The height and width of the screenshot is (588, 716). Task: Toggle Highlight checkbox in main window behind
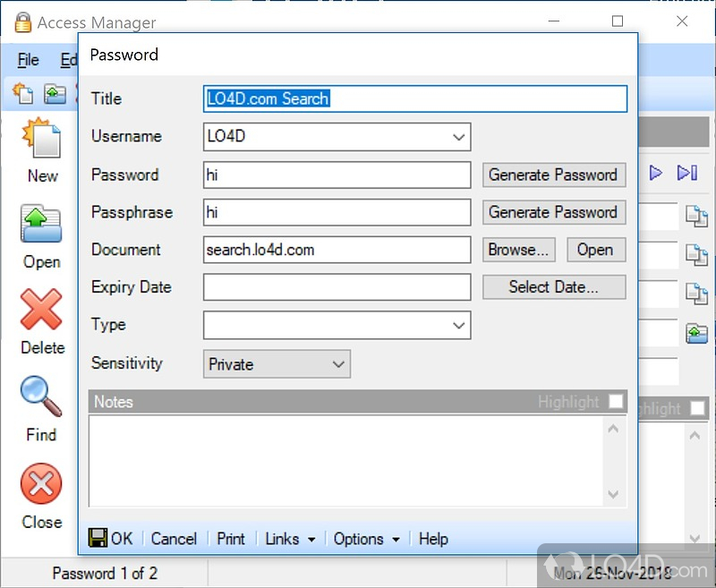point(698,408)
